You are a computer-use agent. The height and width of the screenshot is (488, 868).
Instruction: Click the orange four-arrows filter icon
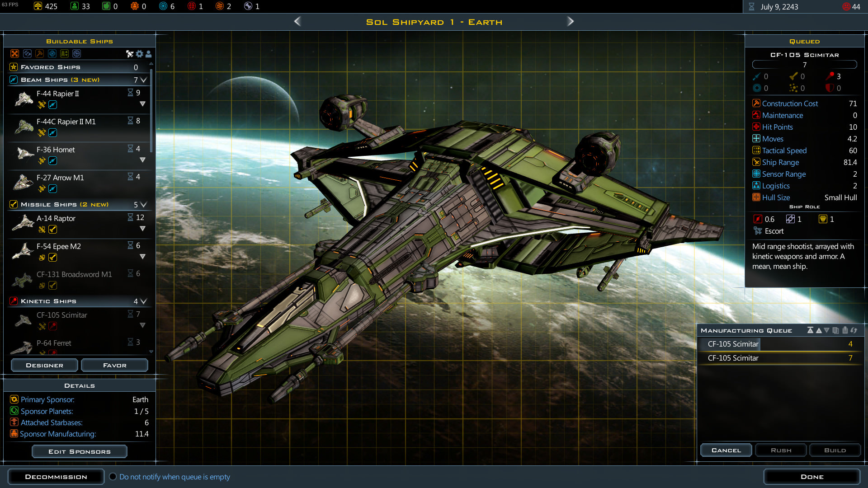(14, 54)
